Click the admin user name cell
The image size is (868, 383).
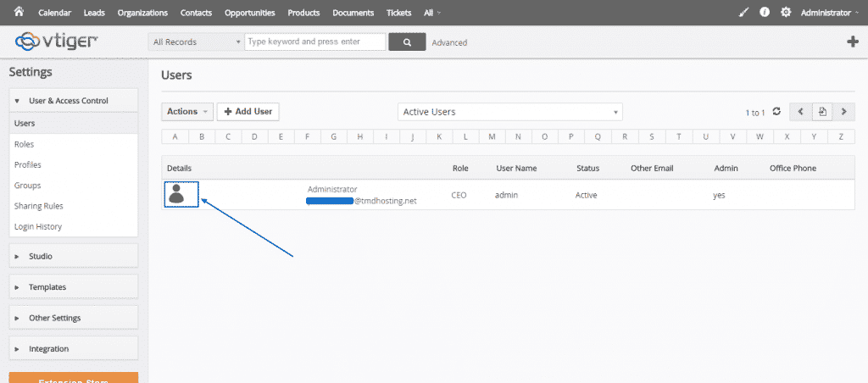pyautogui.click(x=507, y=196)
